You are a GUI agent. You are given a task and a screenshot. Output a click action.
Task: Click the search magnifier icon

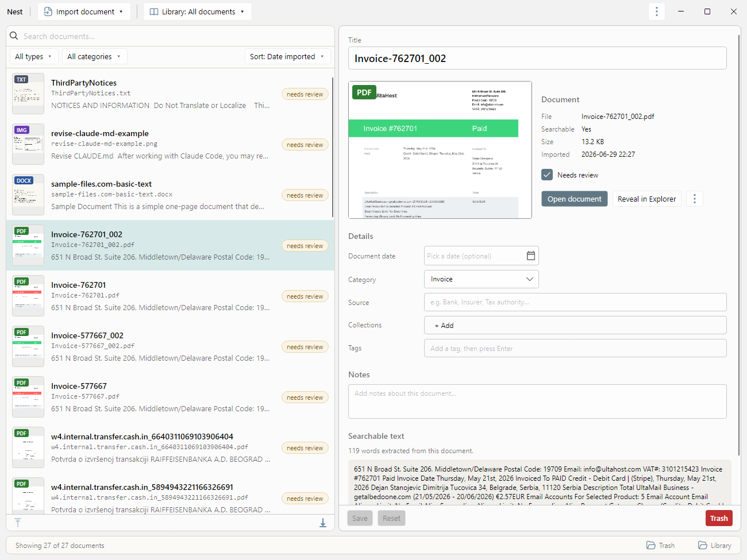pos(14,36)
